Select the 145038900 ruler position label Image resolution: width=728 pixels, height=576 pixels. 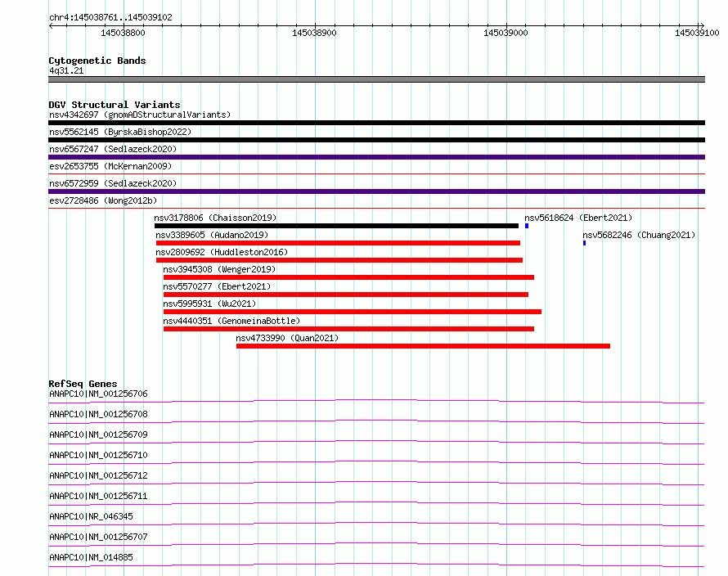[x=314, y=33]
